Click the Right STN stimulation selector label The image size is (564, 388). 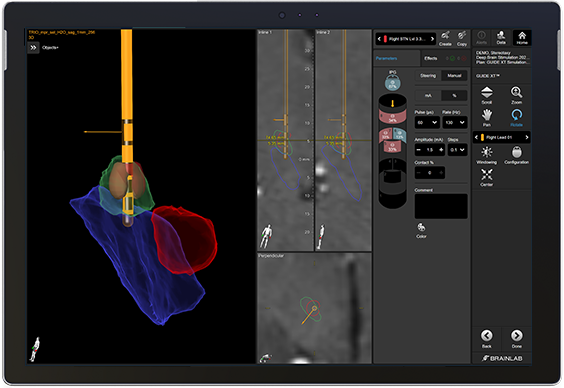407,39
